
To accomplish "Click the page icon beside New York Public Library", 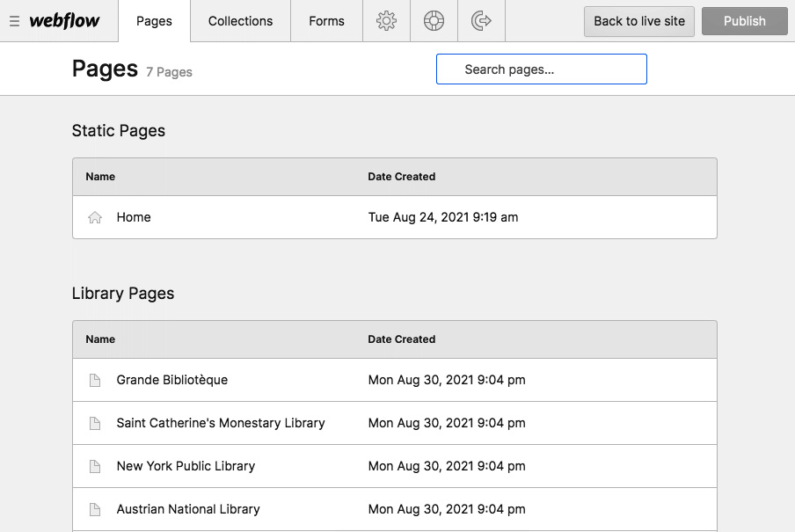I will 95,465.
